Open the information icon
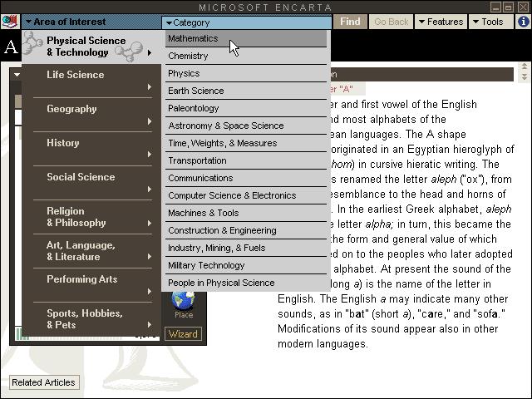The image size is (532, 399). pyautogui.click(x=523, y=22)
